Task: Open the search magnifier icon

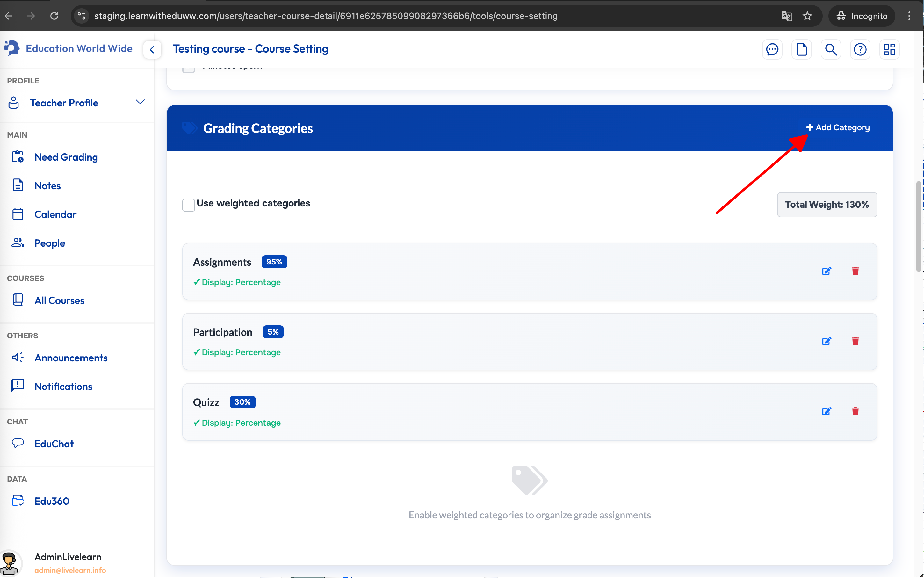Action: pos(831,50)
